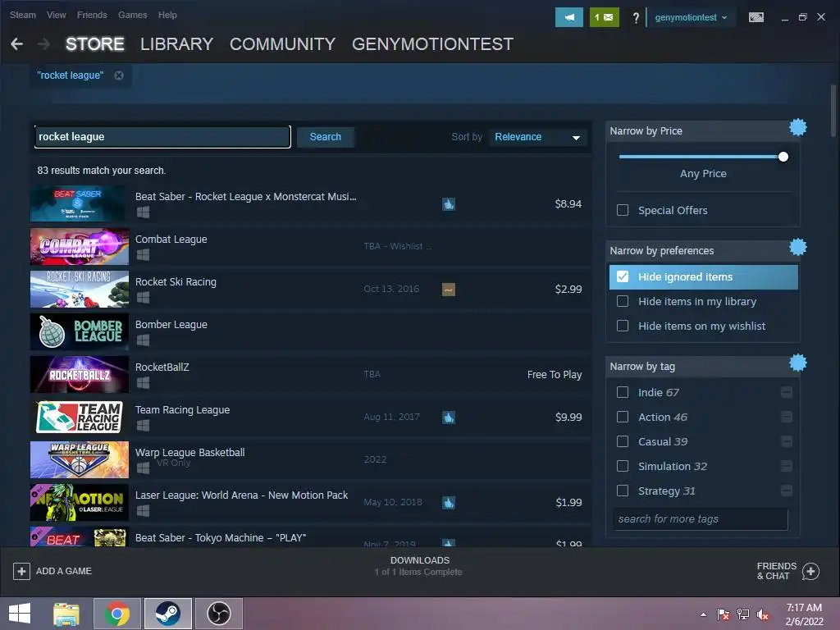Open the Bomber League result

pyautogui.click(x=310, y=331)
